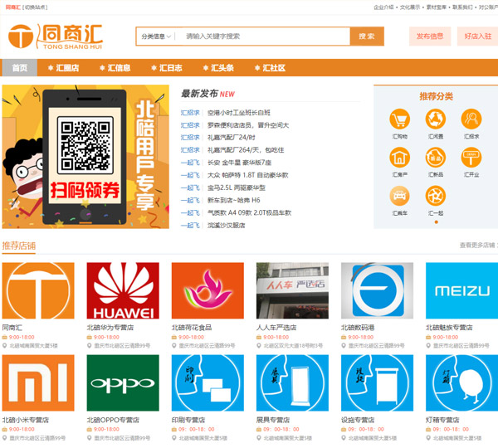The height and width of the screenshot is (448, 498).
Task: Open the 汇购物 shopping cart category
Action: tap(399, 119)
